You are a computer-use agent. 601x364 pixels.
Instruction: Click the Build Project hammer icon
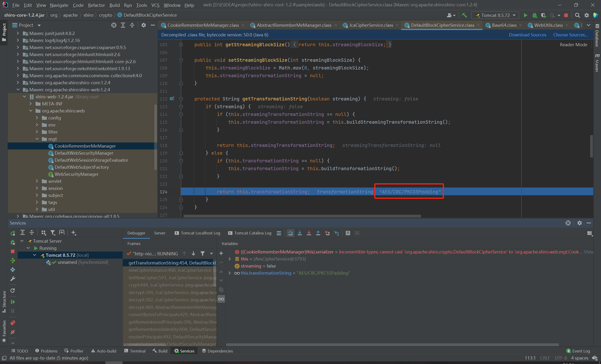[464, 15]
